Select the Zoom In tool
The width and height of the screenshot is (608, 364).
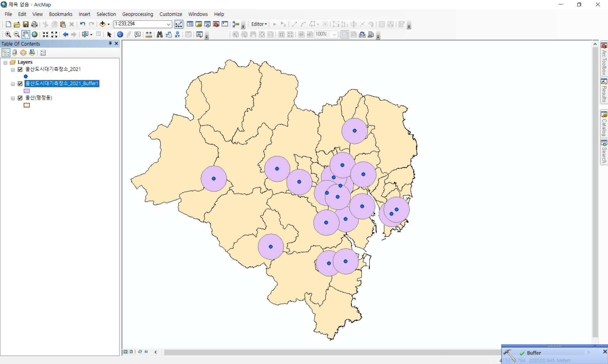tap(8, 35)
